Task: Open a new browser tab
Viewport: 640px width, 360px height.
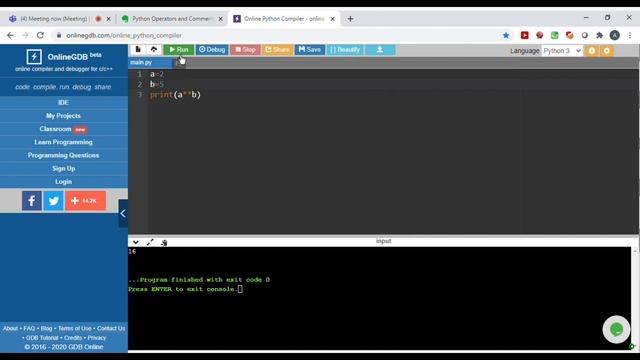Action: 350,19
